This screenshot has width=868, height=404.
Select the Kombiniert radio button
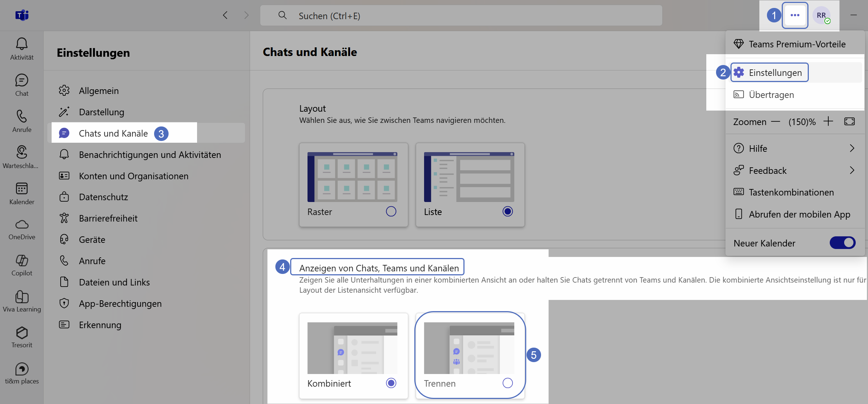[391, 383]
